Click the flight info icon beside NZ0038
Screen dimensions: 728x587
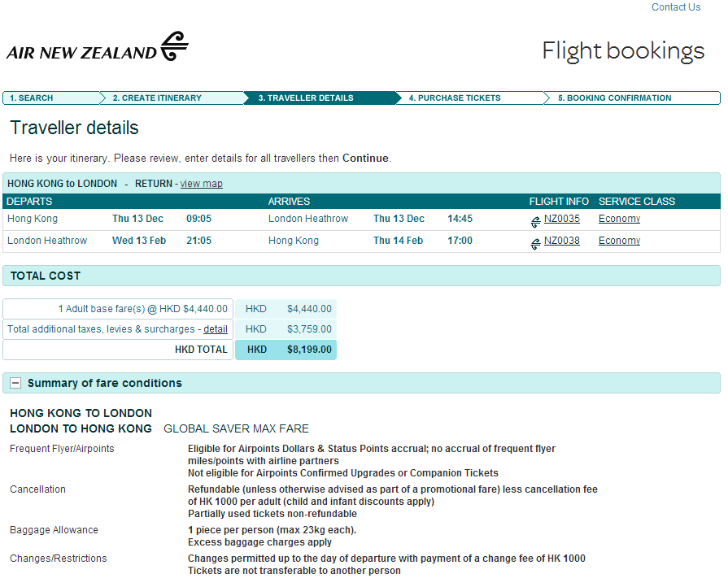pos(535,242)
